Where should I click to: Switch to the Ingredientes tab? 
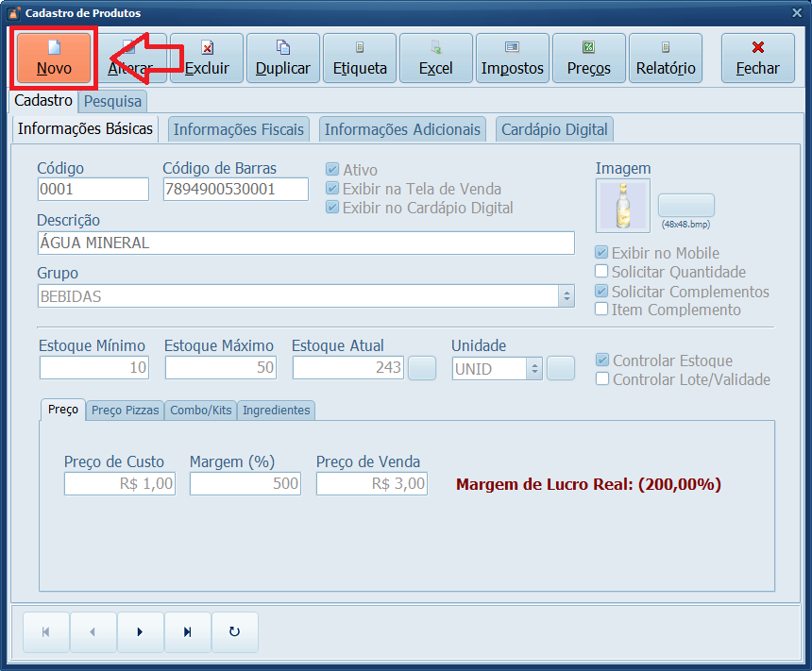pyautogui.click(x=276, y=410)
